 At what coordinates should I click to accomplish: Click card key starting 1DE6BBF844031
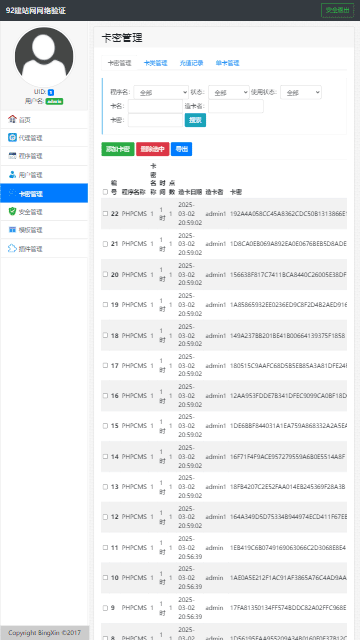pyautogui.click(x=288, y=426)
